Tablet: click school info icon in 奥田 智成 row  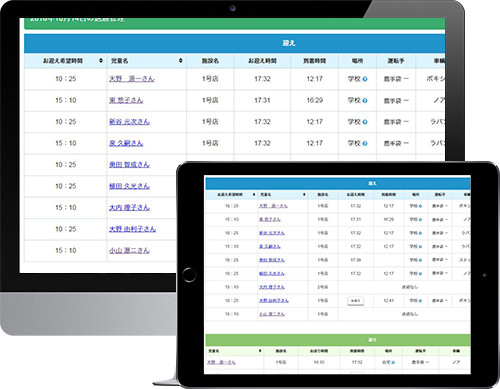click(x=420, y=260)
